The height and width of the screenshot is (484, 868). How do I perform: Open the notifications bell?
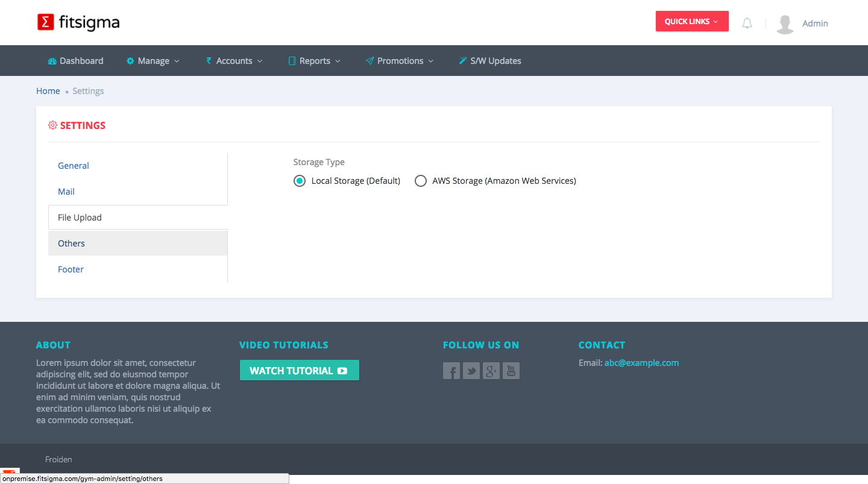[x=747, y=24]
